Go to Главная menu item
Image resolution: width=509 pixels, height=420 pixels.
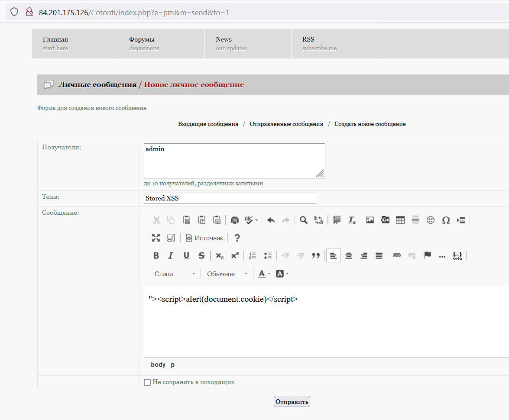click(x=75, y=43)
